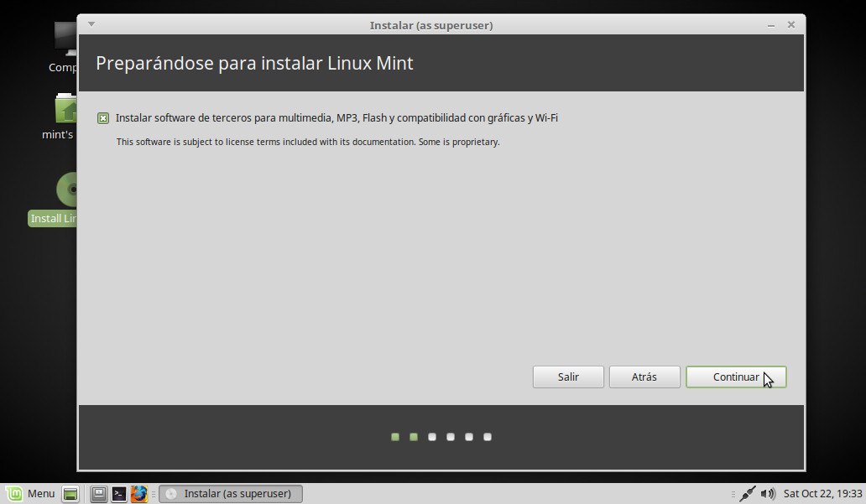Launch the Terminal from the panel
This screenshot has width=866, height=504.
click(x=119, y=494)
